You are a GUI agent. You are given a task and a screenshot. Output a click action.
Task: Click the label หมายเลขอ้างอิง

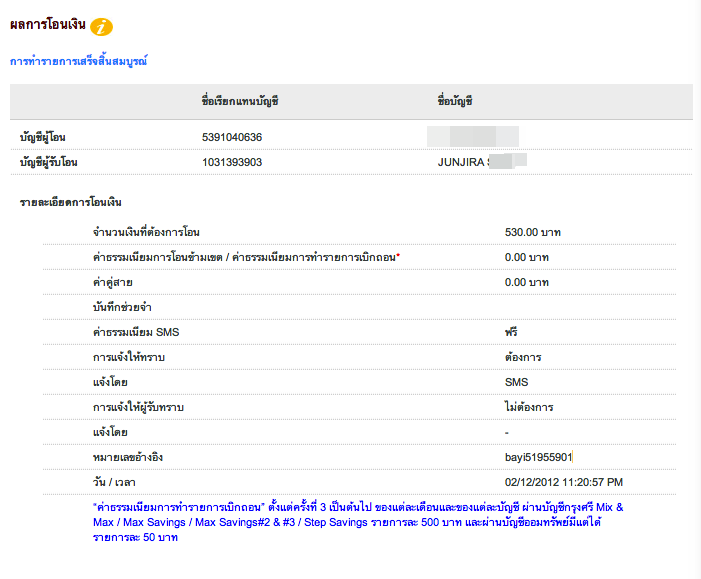pyautogui.click(x=128, y=457)
